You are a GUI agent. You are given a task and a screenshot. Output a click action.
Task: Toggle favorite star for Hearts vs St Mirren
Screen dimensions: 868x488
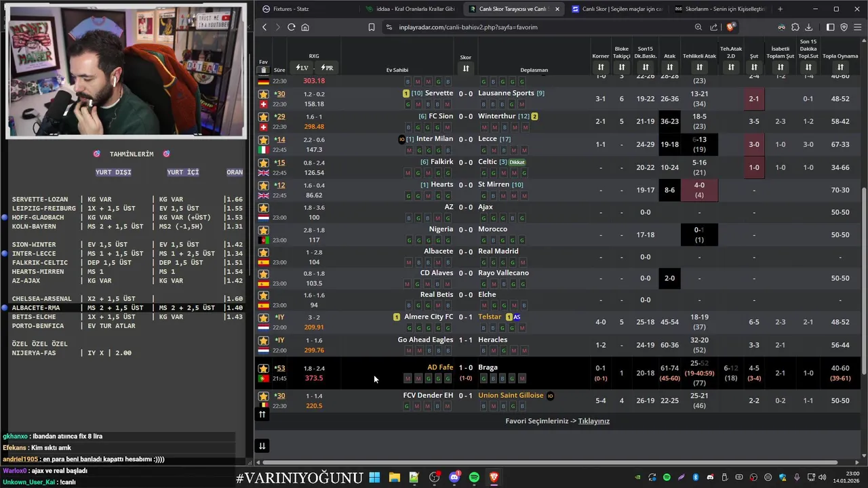(263, 186)
